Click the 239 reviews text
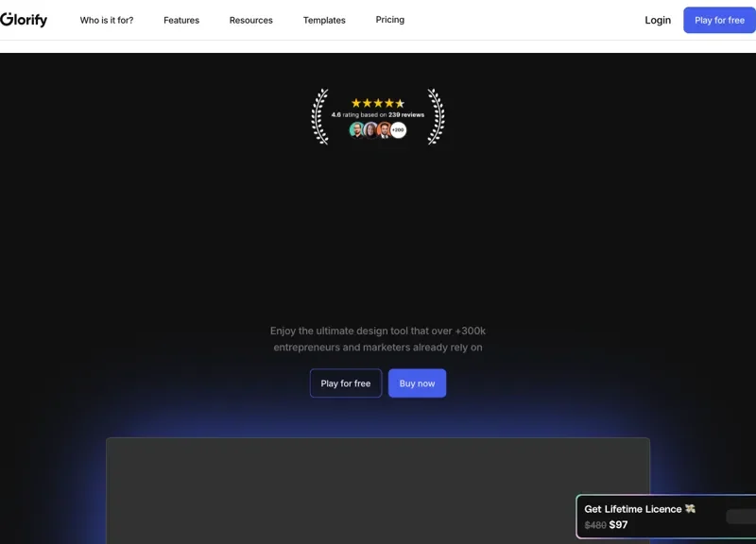This screenshot has width=756, height=544. (x=405, y=114)
